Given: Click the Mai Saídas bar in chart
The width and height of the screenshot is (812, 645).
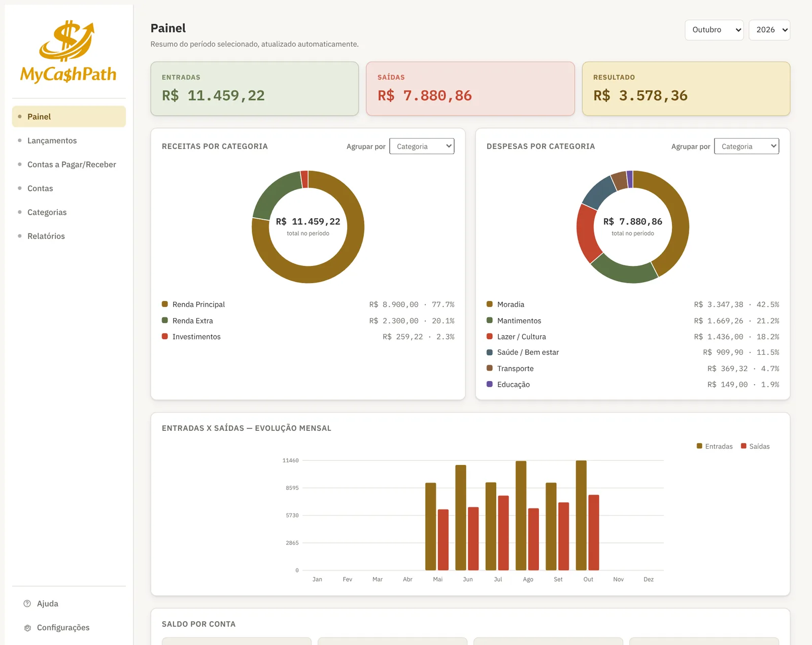Looking at the screenshot, I should (x=443, y=540).
